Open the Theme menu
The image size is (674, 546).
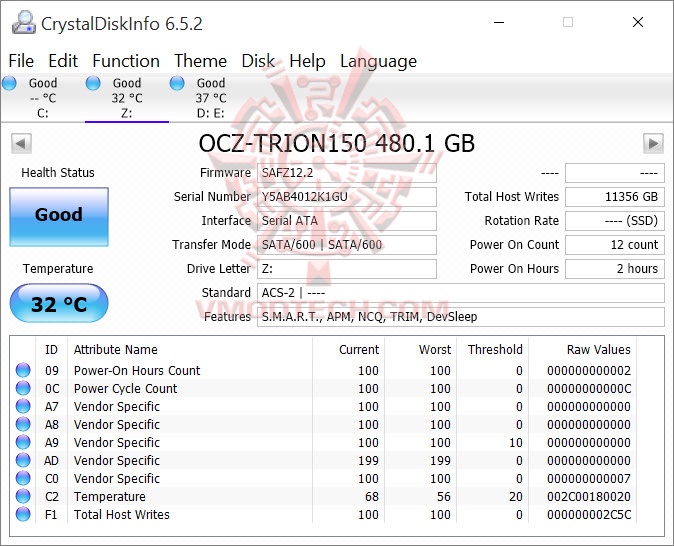pyautogui.click(x=200, y=61)
